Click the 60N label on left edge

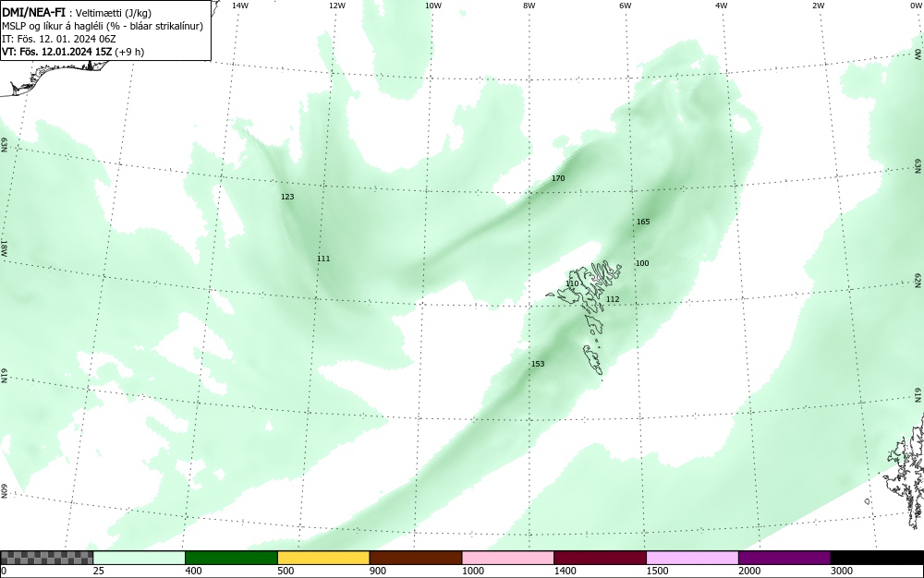click(x=4, y=491)
